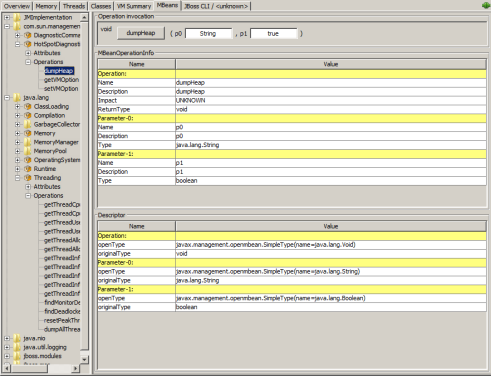Click the MBeanOperationInfo Name column header
Screen dimensions: 491x376
click(136, 64)
